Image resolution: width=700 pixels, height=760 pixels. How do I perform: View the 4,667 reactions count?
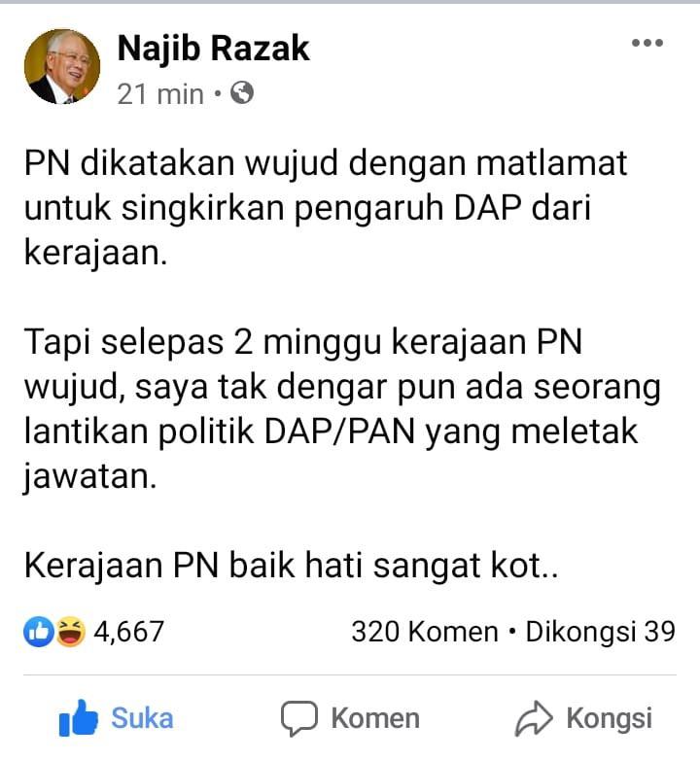pyautogui.click(x=129, y=632)
